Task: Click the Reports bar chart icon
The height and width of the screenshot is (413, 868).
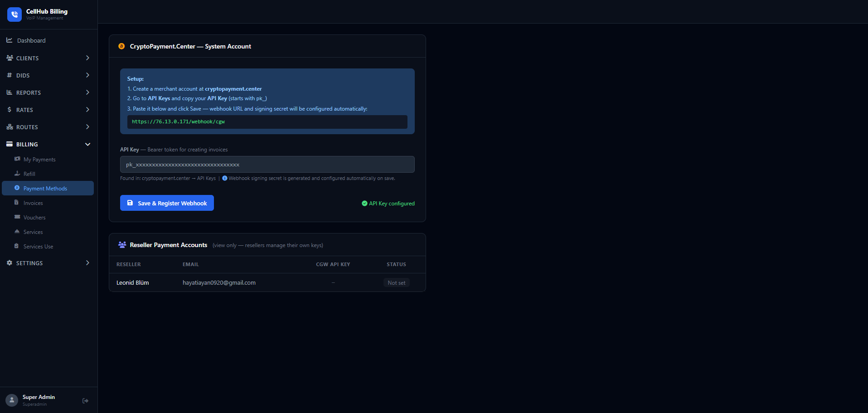Action: point(10,92)
